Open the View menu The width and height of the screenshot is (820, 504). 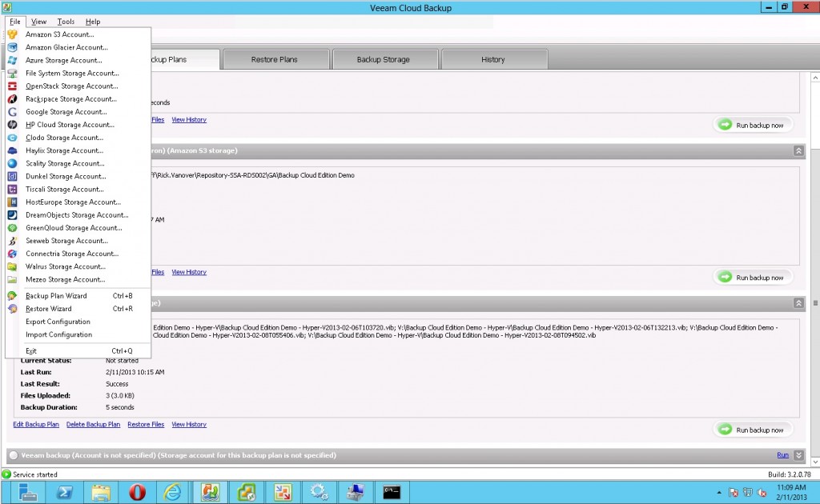coord(38,22)
